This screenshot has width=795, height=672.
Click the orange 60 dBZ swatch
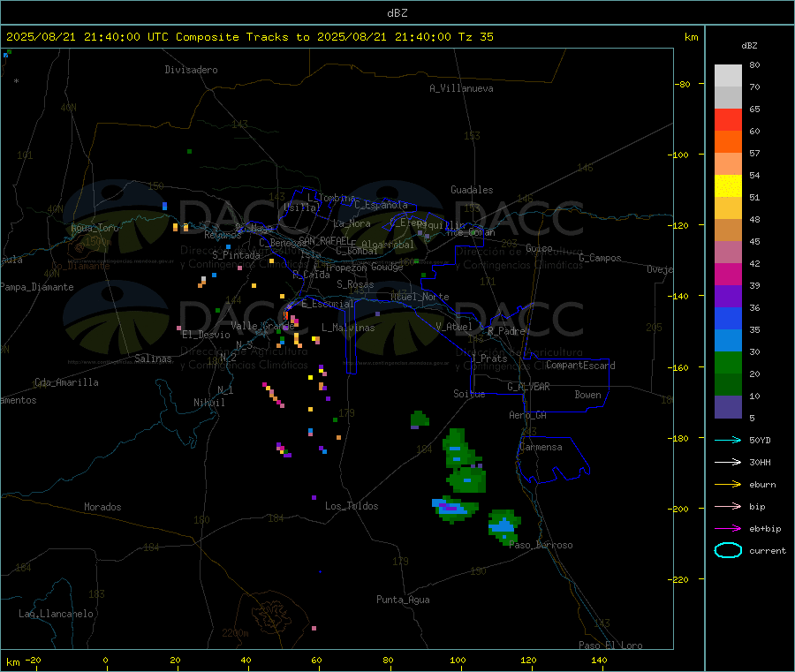point(728,142)
